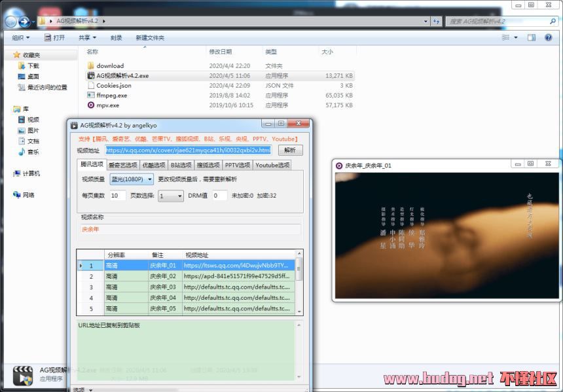Select the download folder icon
This screenshot has width=563, height=392.
pyautogui.click(x=91, y=65)
